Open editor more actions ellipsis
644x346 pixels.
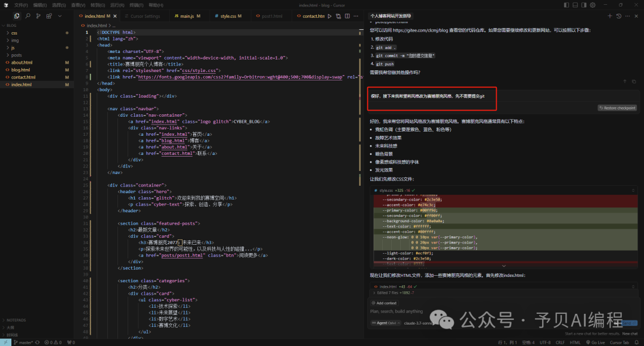pos(356,16)
